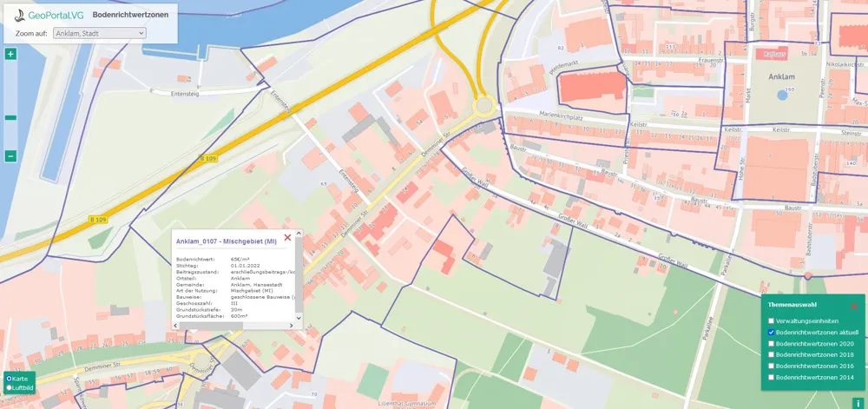
Task: Click the blue marker in Anklam square
Action: 782,95
